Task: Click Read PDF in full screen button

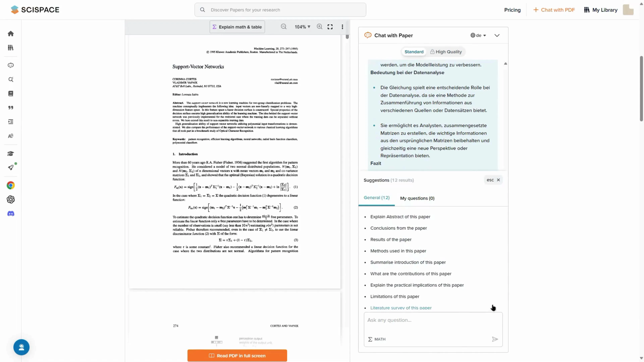Action: coord(237,355)
